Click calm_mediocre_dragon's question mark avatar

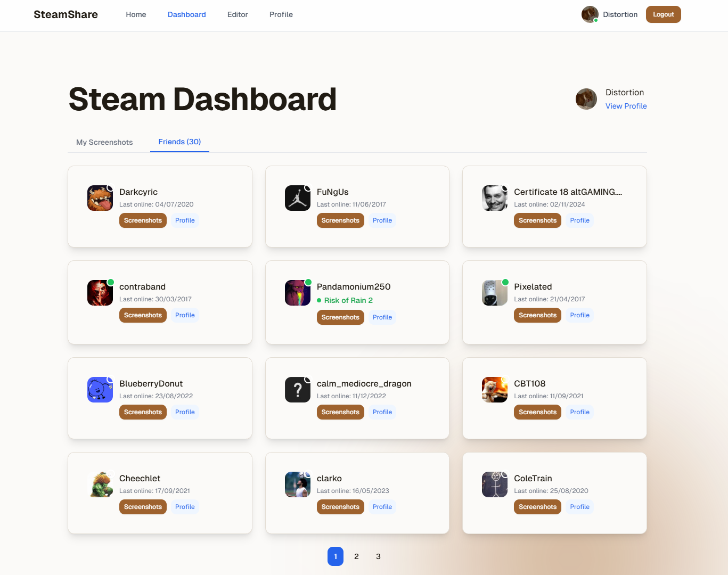coord(298,389)
